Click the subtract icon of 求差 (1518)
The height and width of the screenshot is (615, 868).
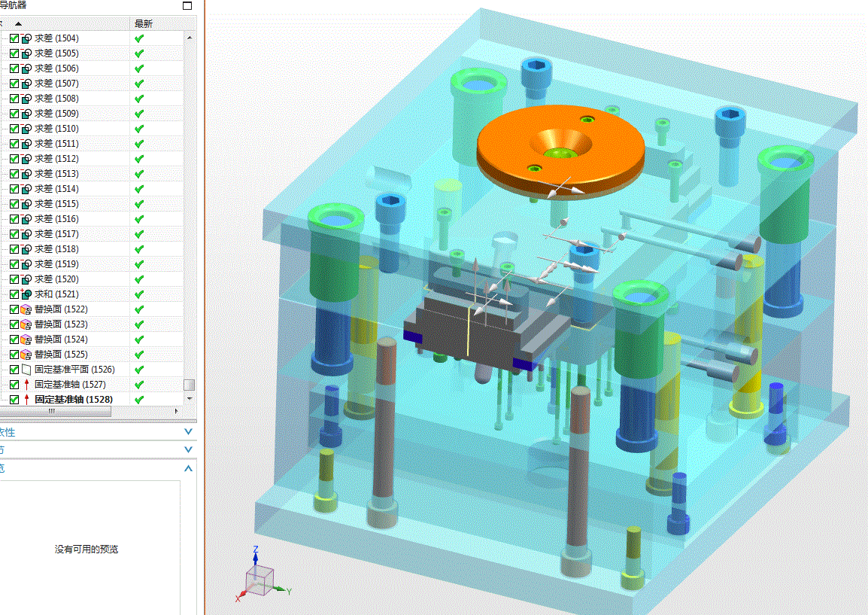(26, 249)
